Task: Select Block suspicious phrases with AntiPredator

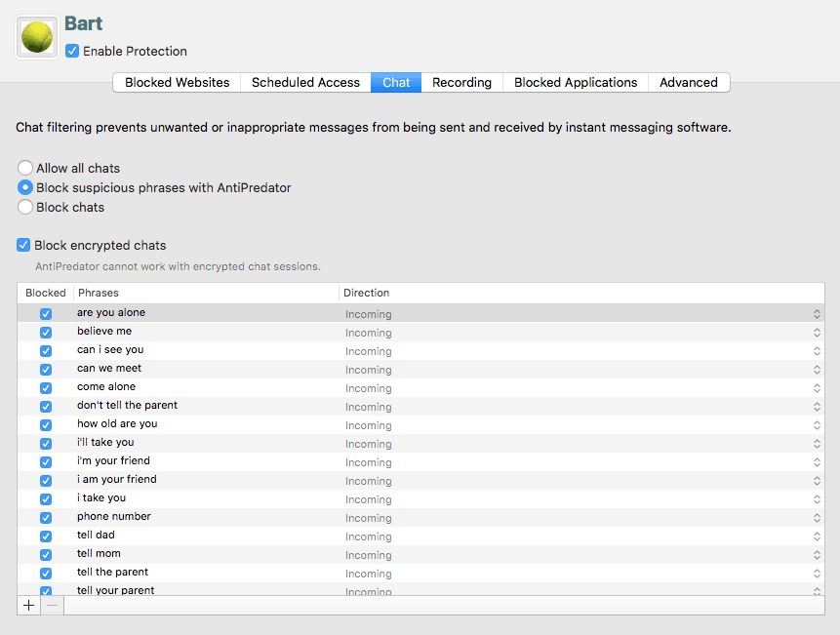Action: [x=25, y=187]
